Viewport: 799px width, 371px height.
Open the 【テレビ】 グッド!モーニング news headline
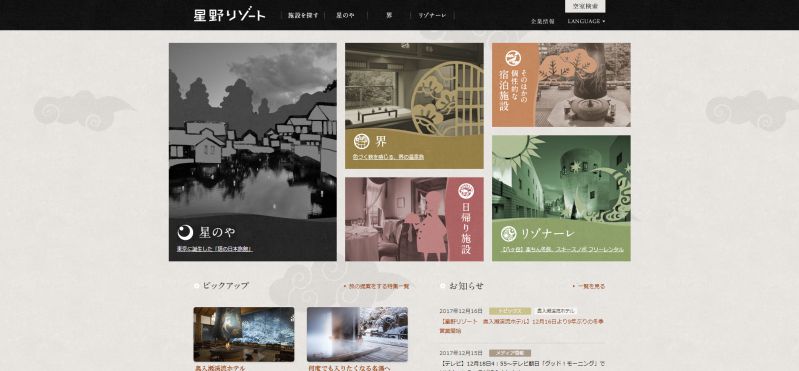[522, 365]
